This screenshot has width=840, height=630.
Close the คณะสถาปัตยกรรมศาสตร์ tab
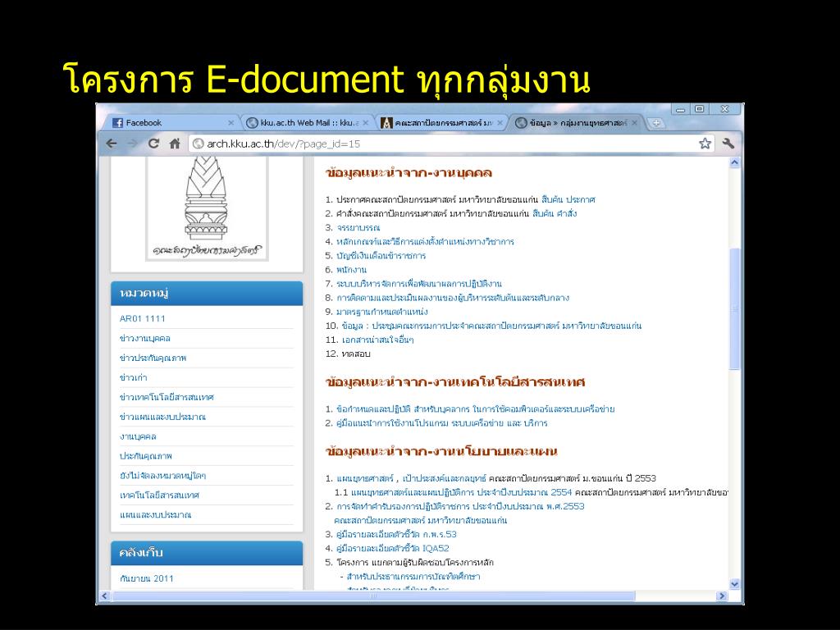[500, 123]
